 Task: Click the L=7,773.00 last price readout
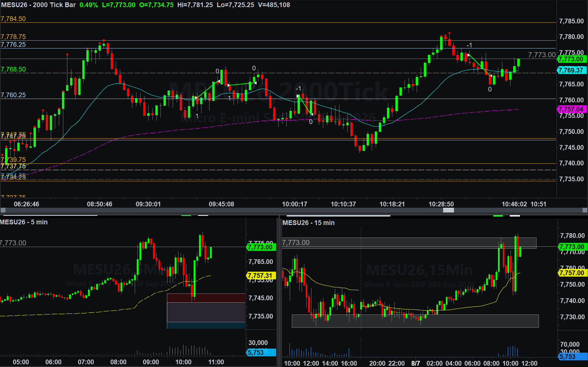click(118, 5)
